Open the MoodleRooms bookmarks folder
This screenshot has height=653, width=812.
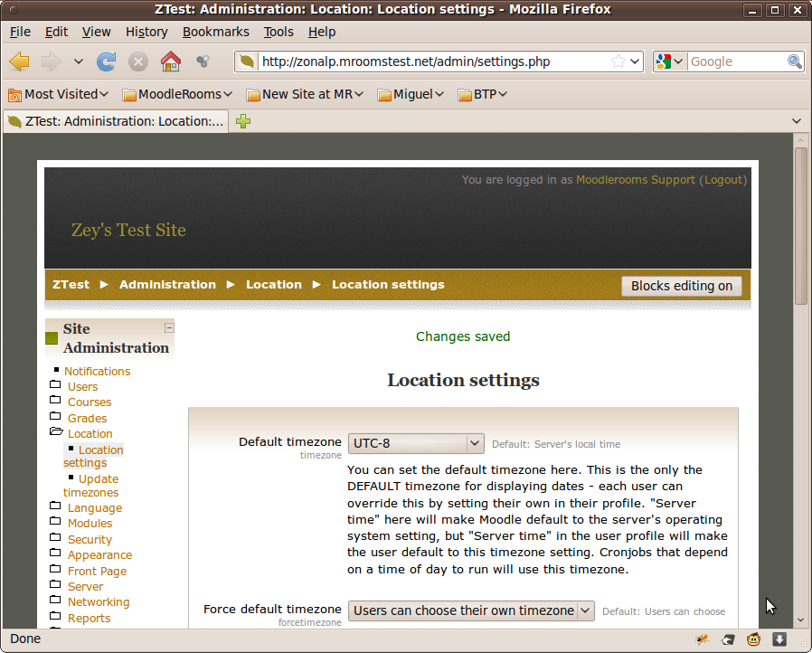pyautogui.click(x=177, y=94)
